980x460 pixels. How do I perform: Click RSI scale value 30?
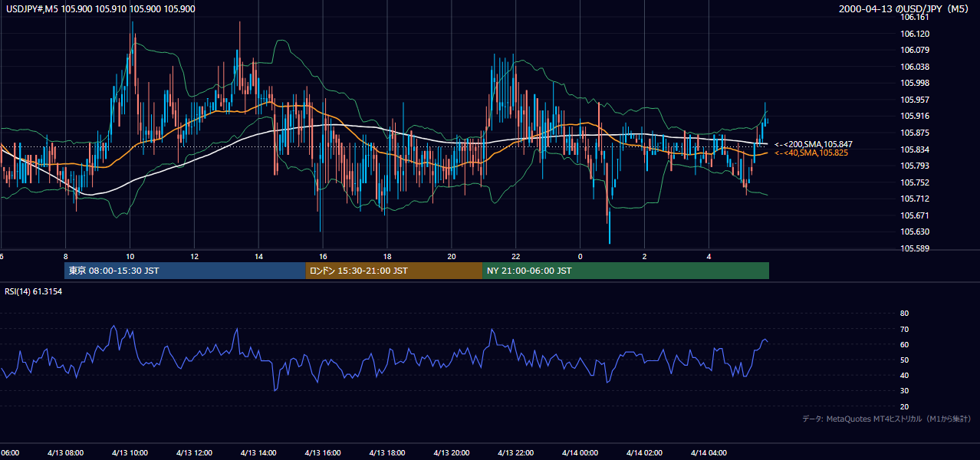(x=904, y=391)
